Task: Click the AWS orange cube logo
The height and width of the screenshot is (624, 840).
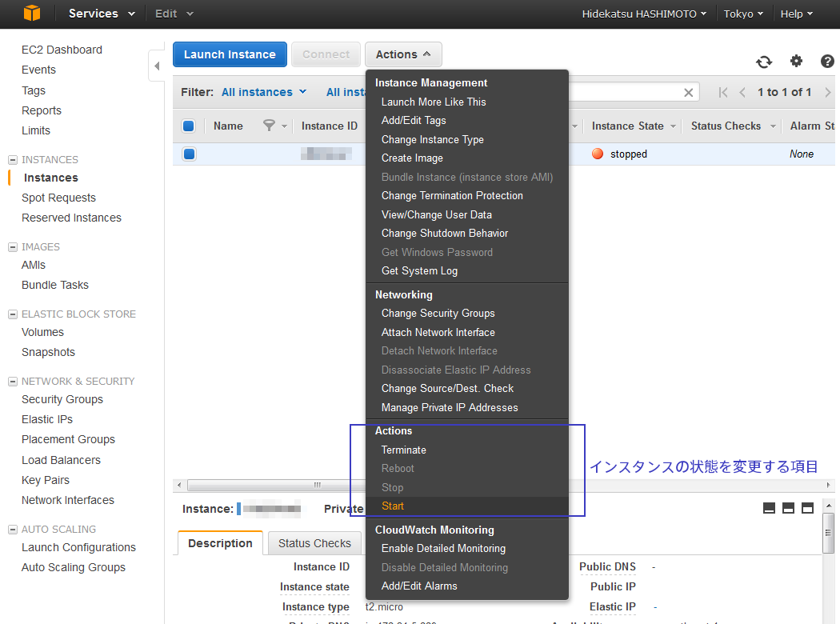Action: (32, 13)
